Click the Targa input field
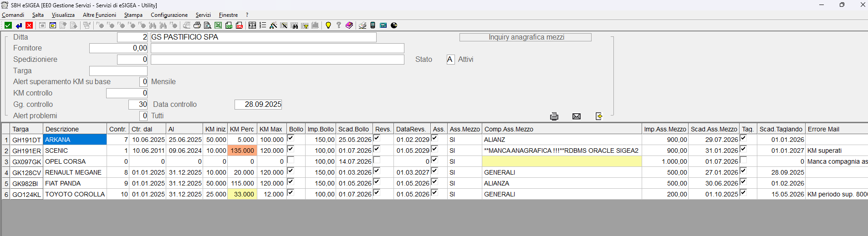 (x=118, y=71)
